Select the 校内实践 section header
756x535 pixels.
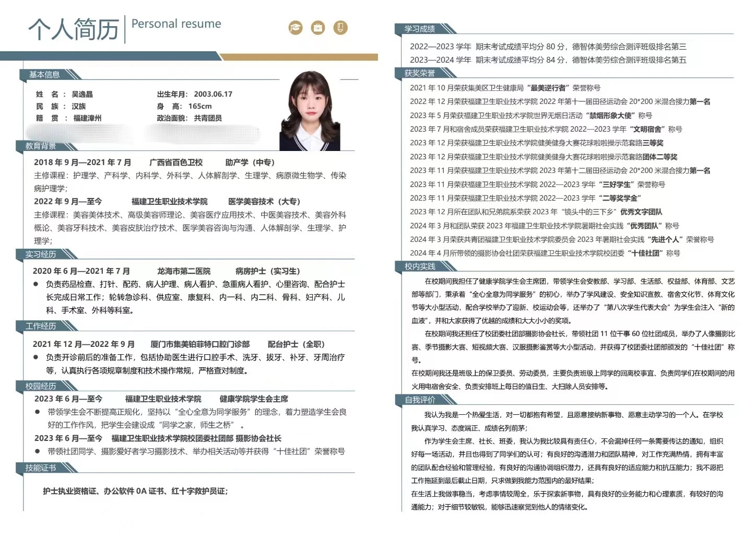[x=419, y=266]
